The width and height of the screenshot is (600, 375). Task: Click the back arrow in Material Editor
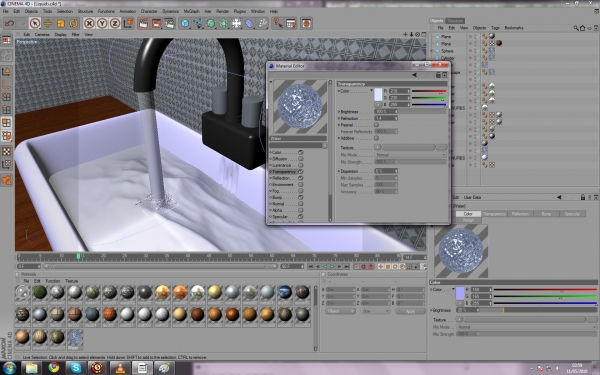click(x=415, y=75)
